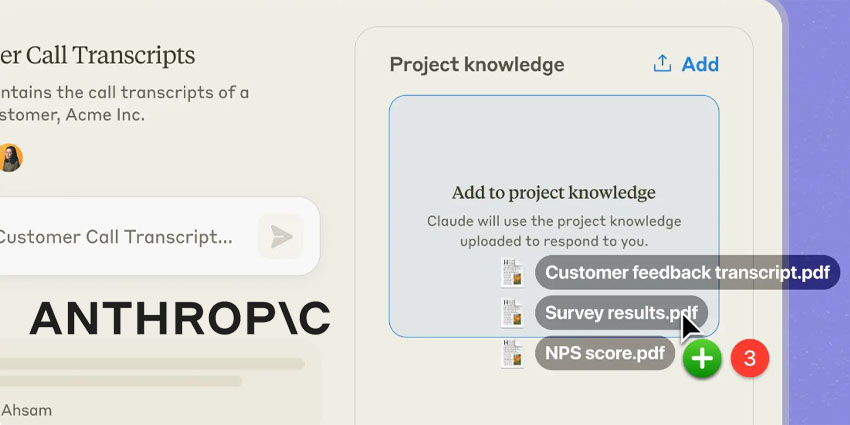
Task: Click the NPS score.pdf file icon
Action: pos(512,353)
